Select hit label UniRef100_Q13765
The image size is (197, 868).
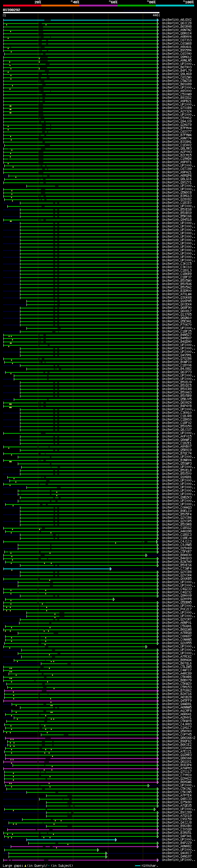point(176,314)
